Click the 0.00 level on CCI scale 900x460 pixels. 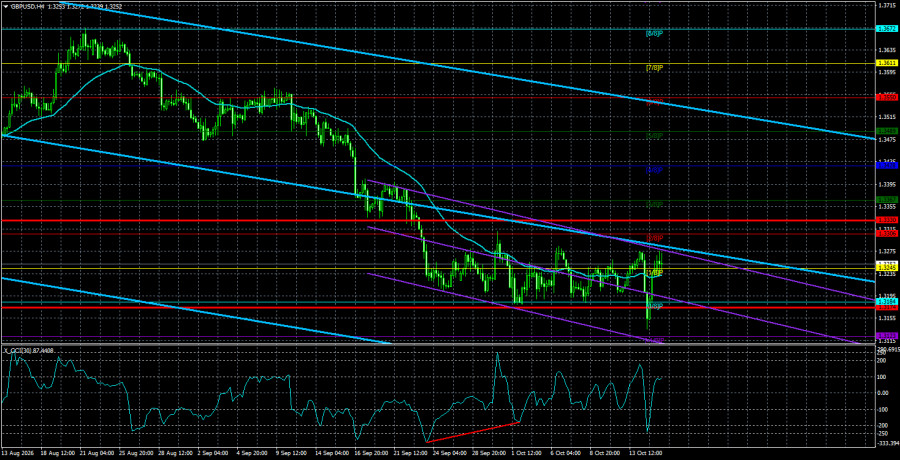point(882,393)
